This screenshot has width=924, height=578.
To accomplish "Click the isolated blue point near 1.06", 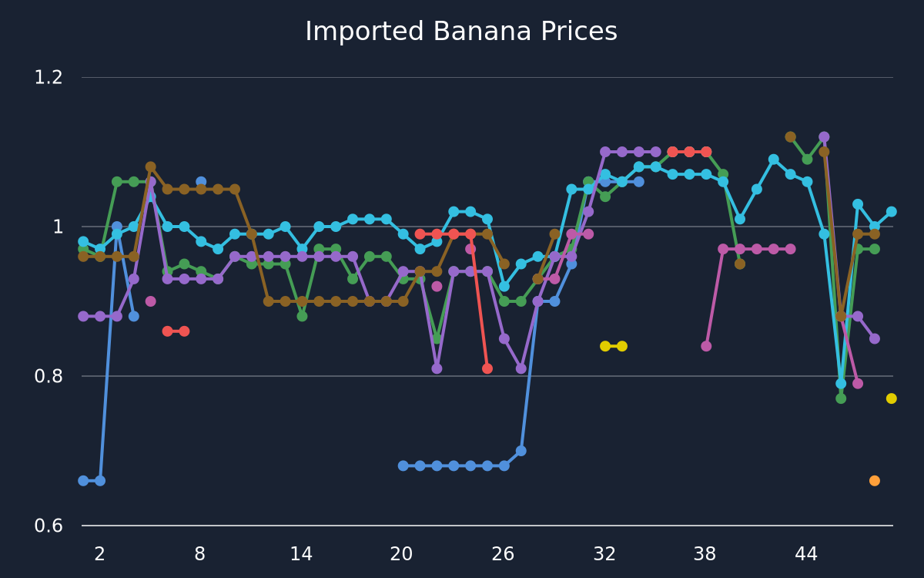I will pos(201,182).
